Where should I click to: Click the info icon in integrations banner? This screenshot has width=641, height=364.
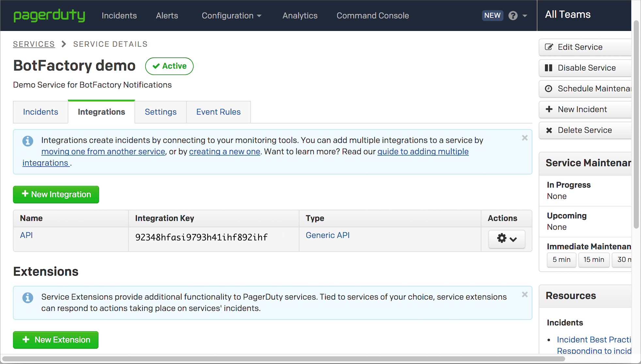point(28,141)
